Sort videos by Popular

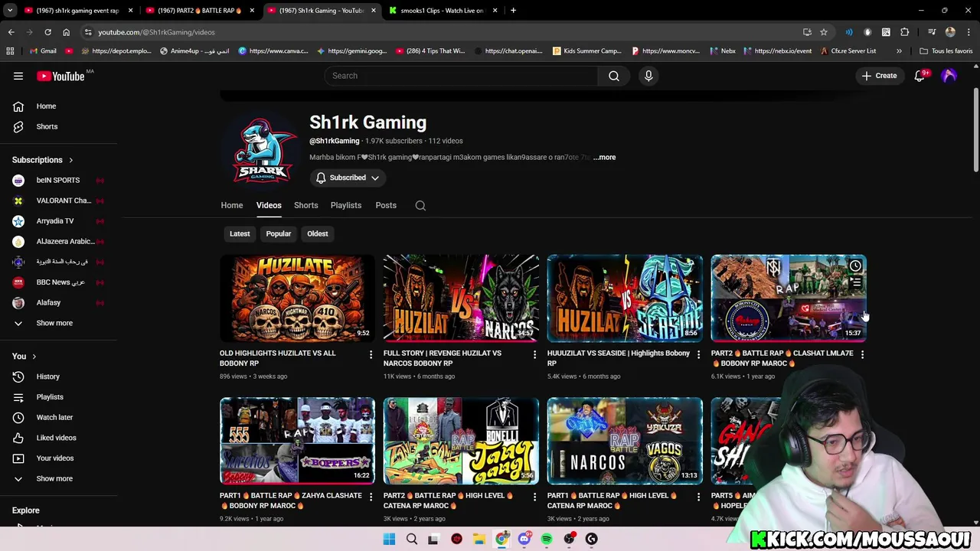(x=279, y=233)
